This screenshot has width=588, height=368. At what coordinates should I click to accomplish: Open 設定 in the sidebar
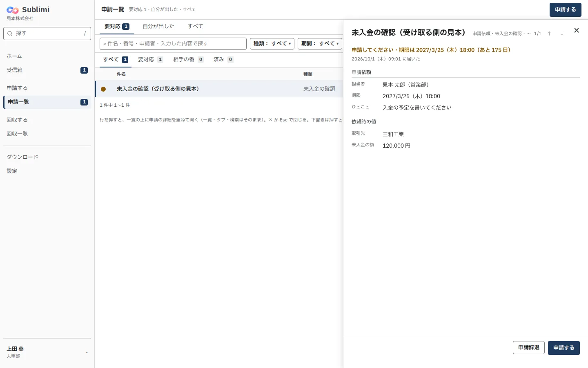(x=47, y=171)
